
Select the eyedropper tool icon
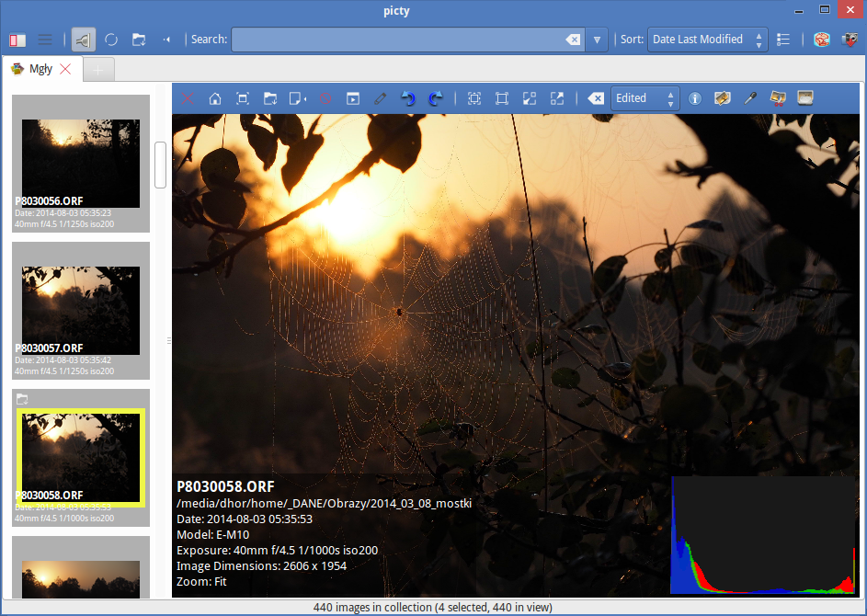(750, 98)
